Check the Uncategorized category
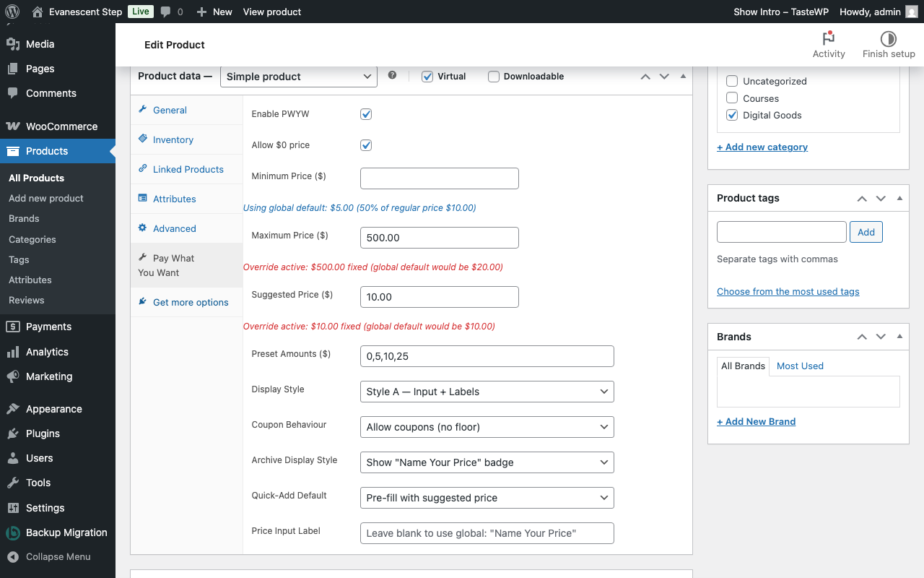Screen dimensions: 924x578 pos(732,81)
